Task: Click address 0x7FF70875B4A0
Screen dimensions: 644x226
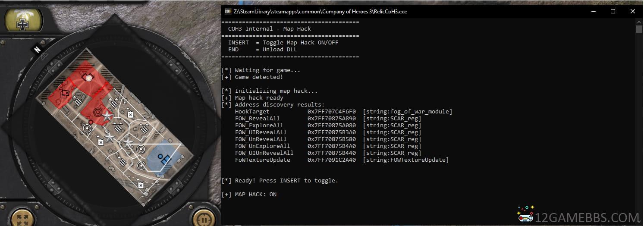Action: 332,146
